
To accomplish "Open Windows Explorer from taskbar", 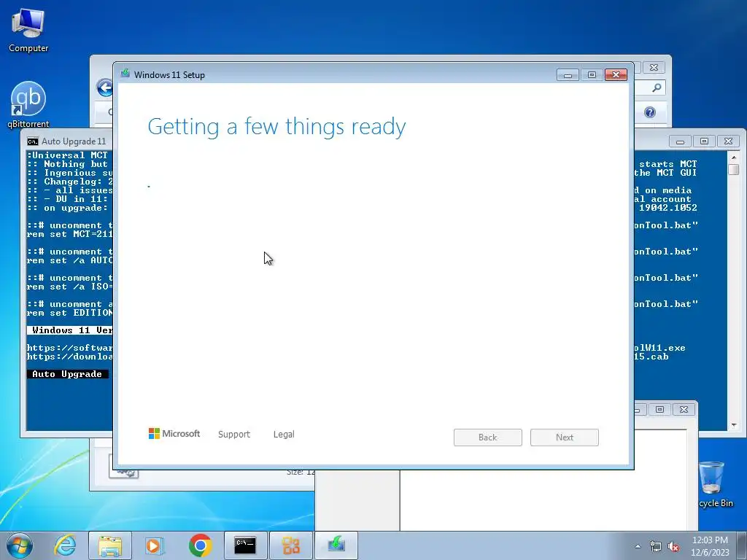I will [x=110, y=545].
